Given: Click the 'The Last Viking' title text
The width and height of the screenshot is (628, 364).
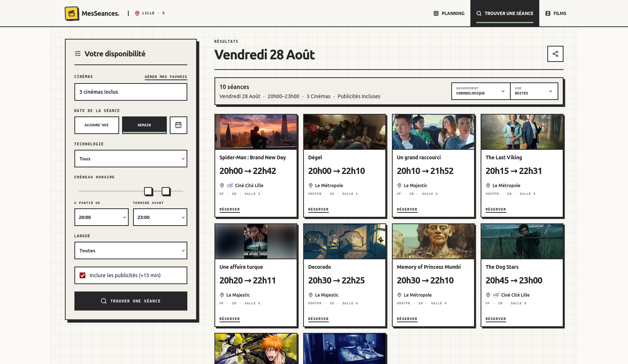Looking at the screenshot, I should tap(504, 157).
